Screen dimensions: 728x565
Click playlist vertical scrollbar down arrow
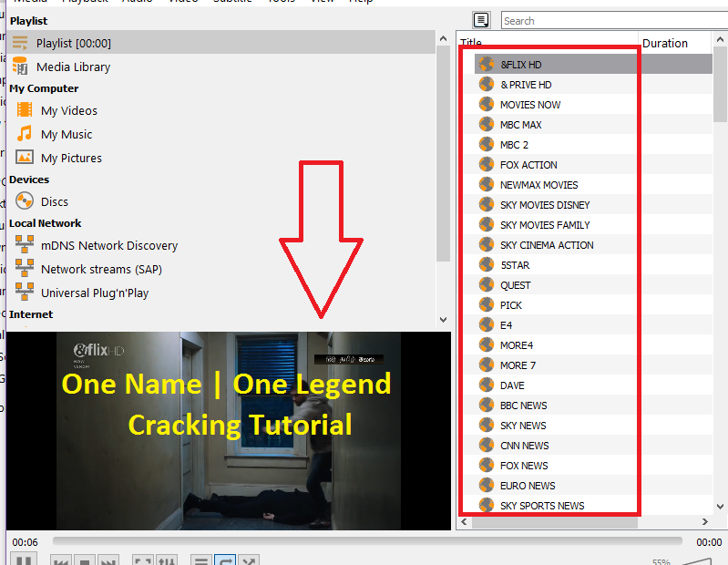pos(720,507)
